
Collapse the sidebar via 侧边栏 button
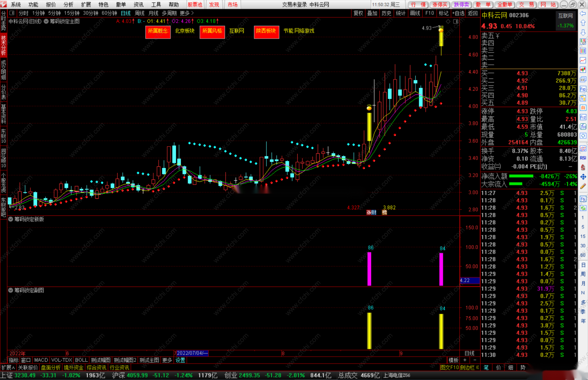pos(470,367)
